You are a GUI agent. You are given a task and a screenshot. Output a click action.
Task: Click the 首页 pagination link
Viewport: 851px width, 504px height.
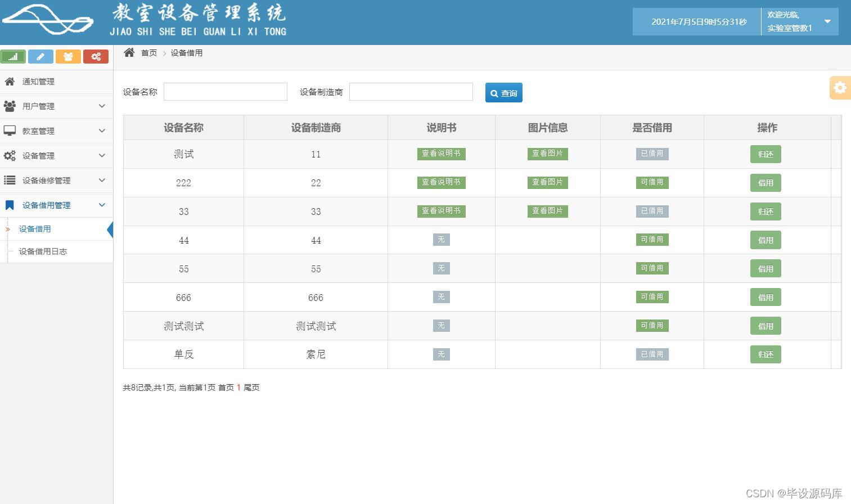226,388
